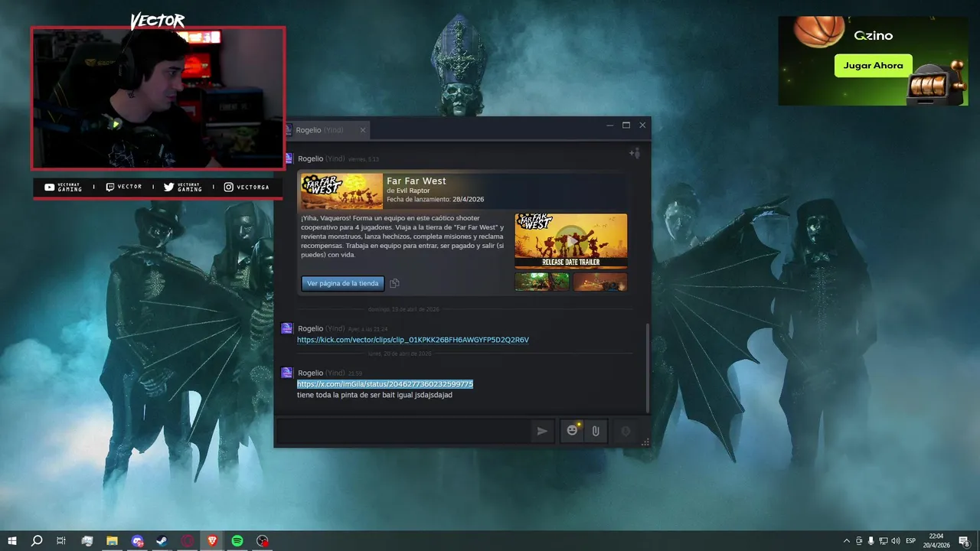Open the Windows Start menu
This screenshot has width=980, height=551.
click(x=12, y=541)
